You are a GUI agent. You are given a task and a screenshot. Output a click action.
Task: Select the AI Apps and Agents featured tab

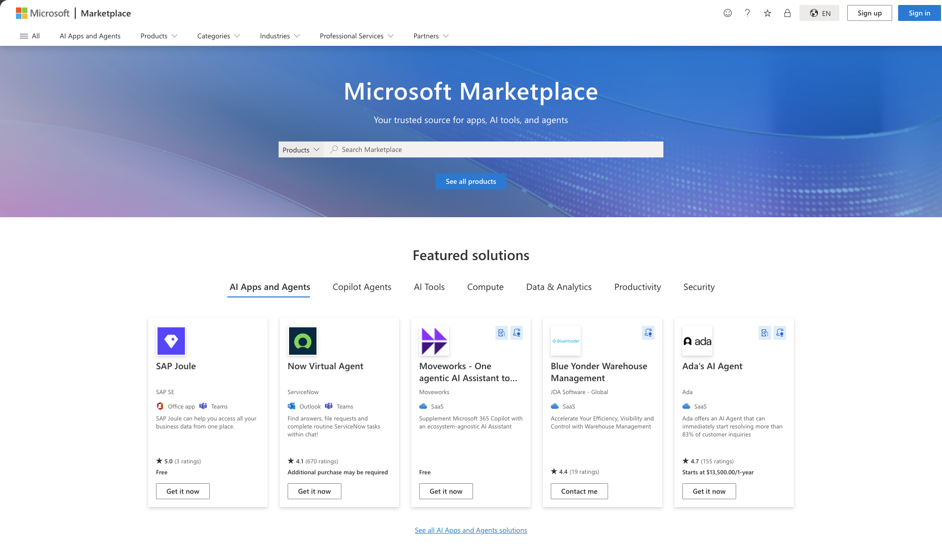coord(270,287)
